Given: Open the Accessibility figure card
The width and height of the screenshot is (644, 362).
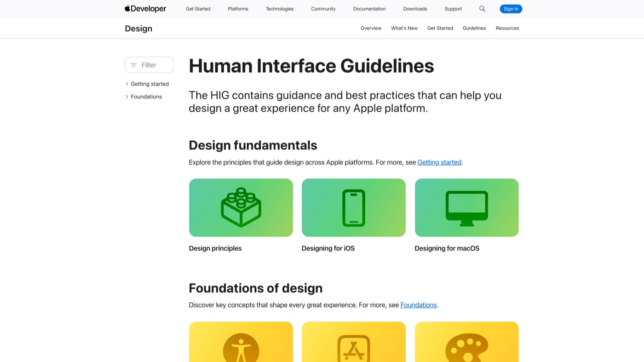Looking at the screenshot, I should point(241,342).
